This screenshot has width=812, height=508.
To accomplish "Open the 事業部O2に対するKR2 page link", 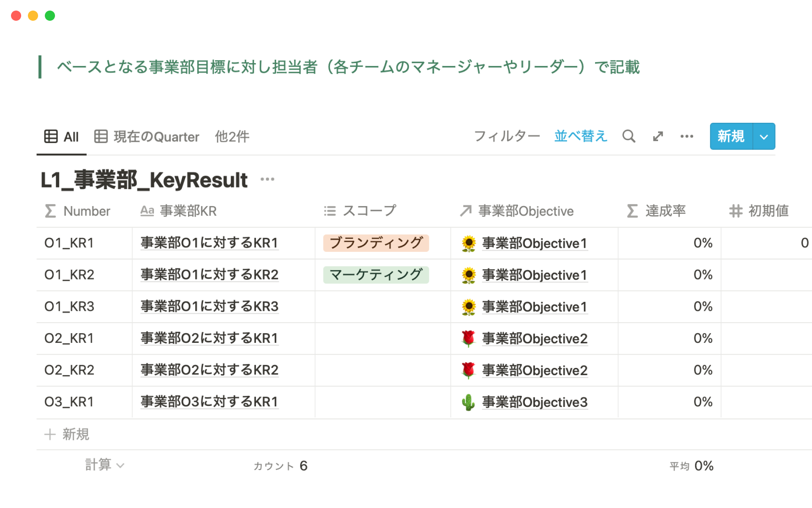I will coord(209,370).
